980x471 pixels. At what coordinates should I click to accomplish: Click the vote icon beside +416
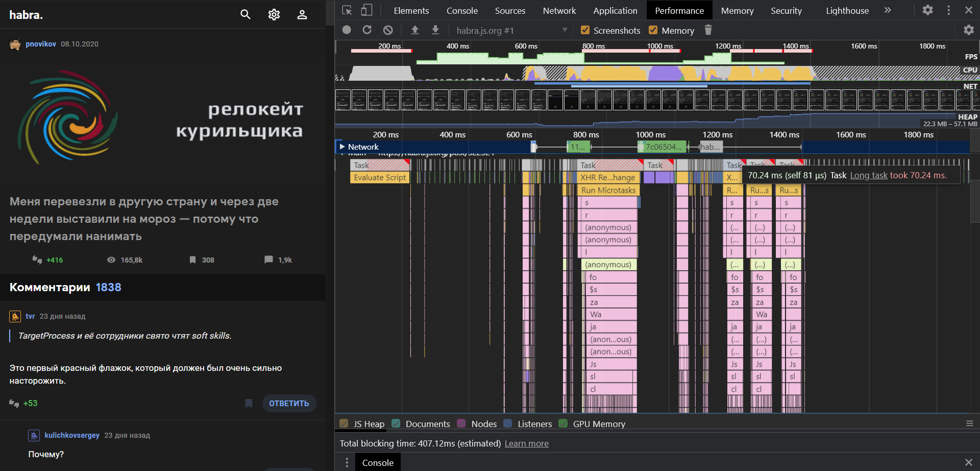click(37, 260)
